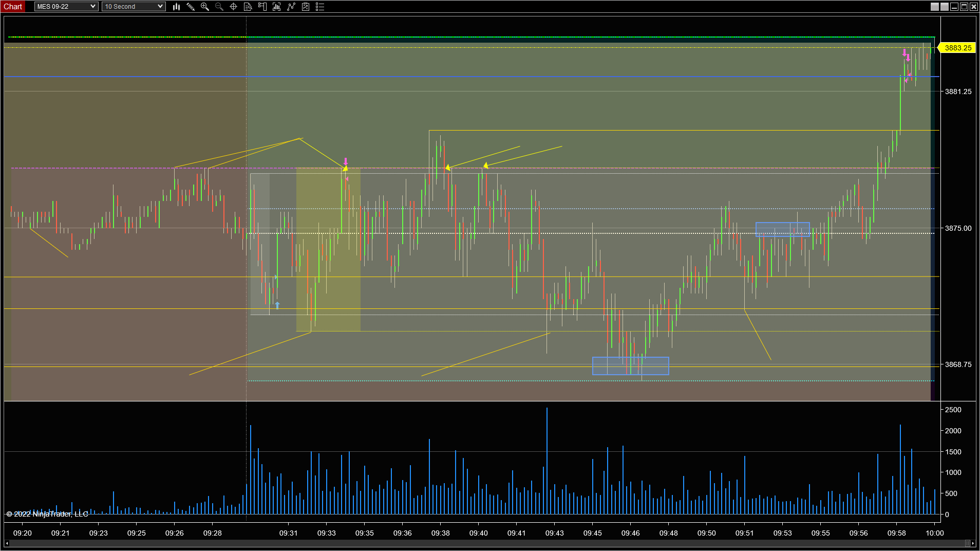Select the blue rectangle near 3868.75

click(631, 366)
